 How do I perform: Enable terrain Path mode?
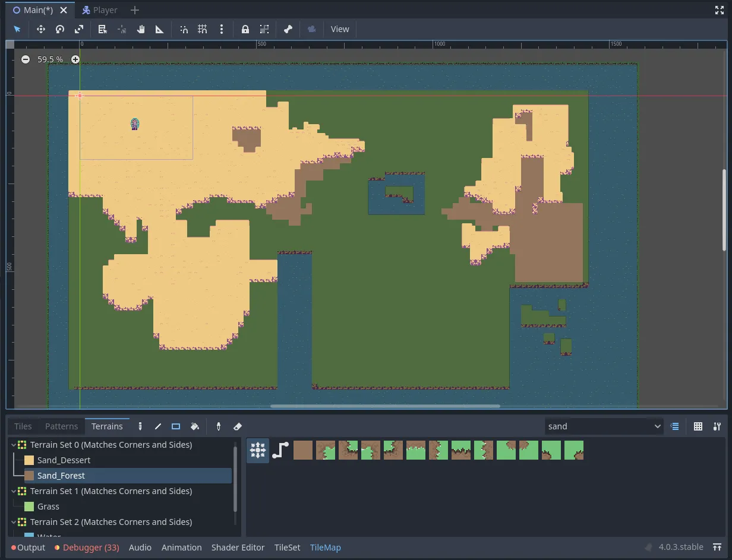[x=280, y=450]
